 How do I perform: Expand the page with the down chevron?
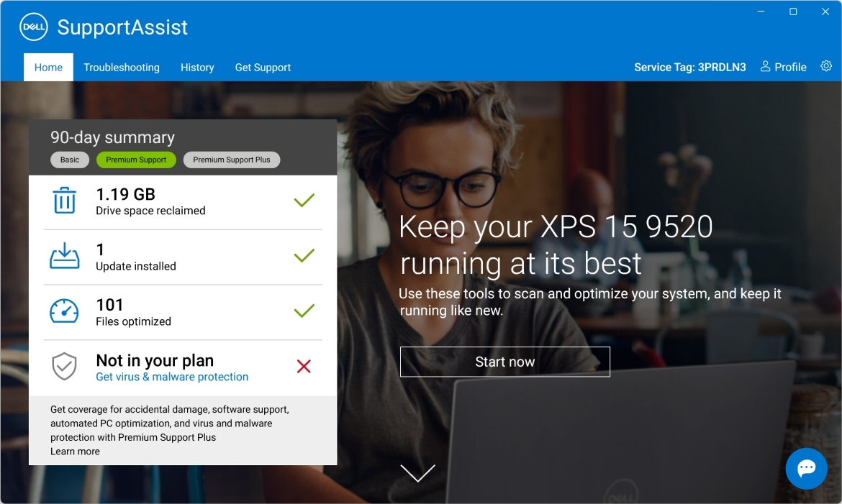point(418,473)
